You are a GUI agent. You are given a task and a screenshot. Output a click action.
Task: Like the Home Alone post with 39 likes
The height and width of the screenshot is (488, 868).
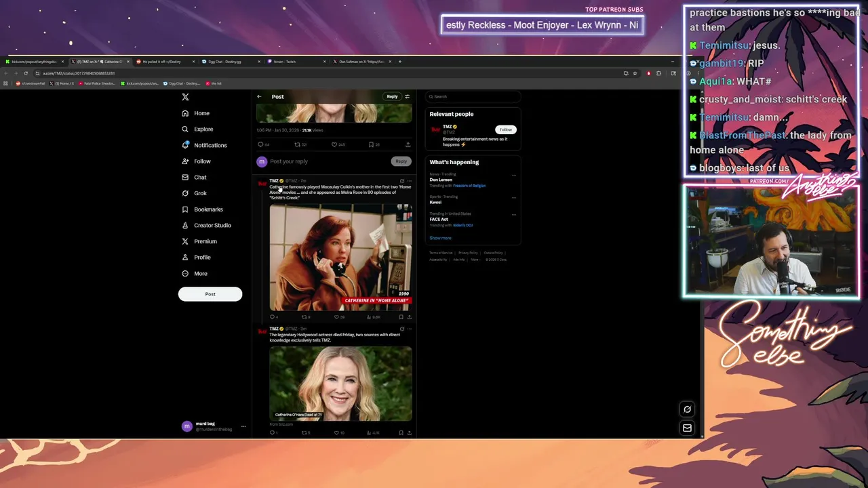(x=339, y=317)
